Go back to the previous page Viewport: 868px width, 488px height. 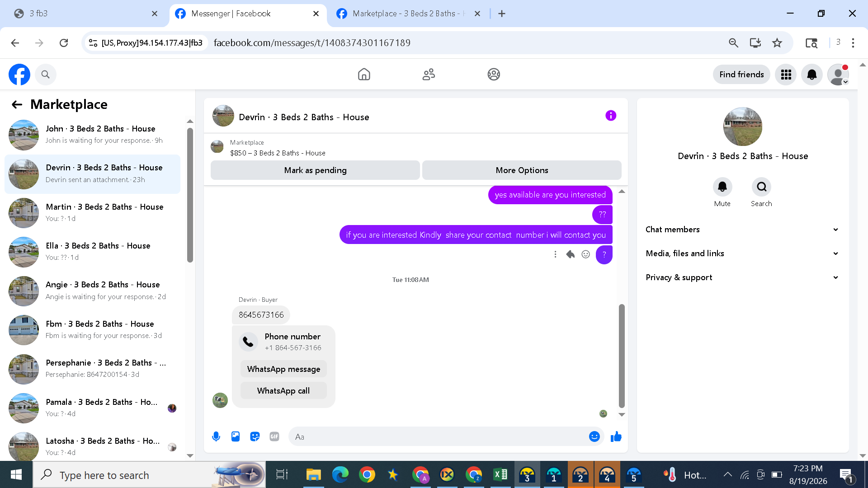(15, 43)
